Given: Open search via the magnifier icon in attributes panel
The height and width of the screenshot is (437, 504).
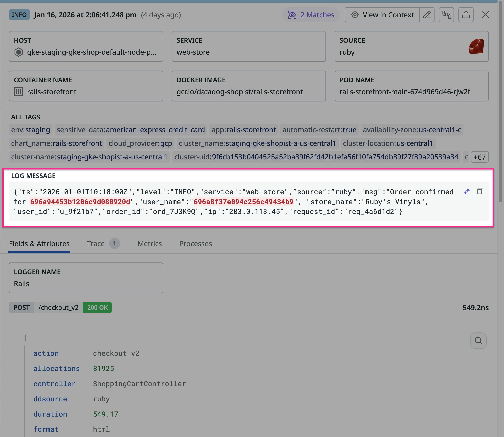Looking at the screenshot, I should tap(478, 340).
